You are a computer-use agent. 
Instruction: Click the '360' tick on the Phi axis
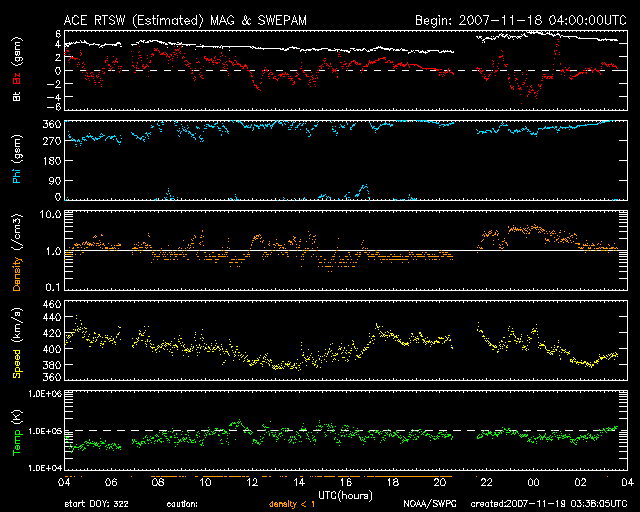[x=52, y=124]
